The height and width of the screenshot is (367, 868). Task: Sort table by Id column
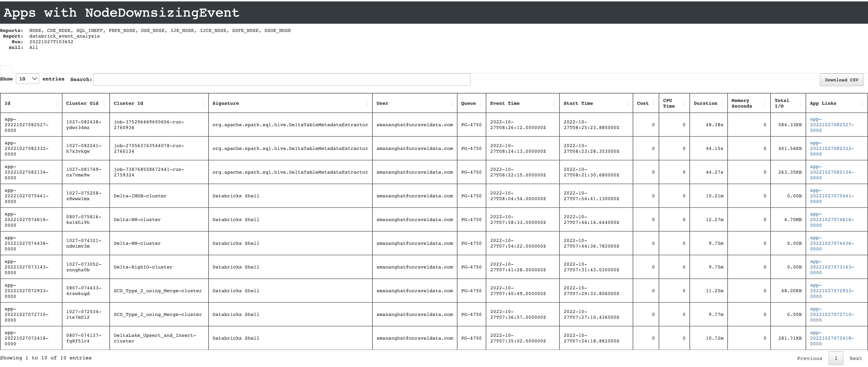coord(31,103)
